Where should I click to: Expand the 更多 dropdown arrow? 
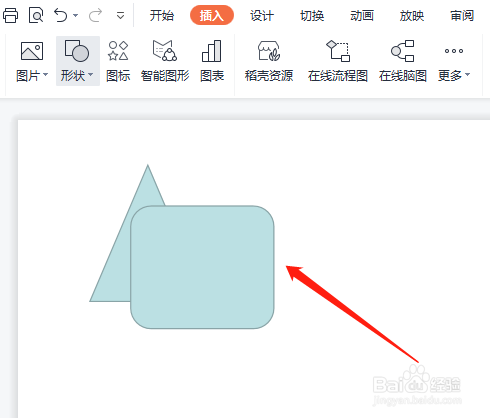coord(467,75)
